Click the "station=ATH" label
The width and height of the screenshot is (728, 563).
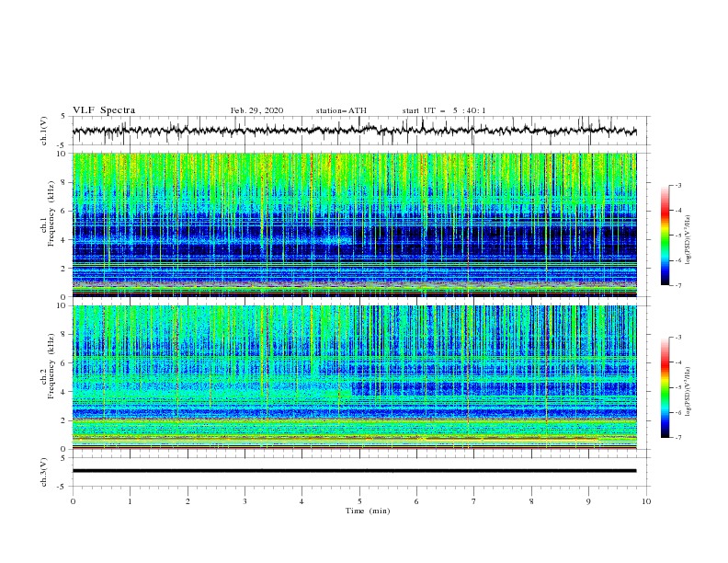[x=341, y=110]
